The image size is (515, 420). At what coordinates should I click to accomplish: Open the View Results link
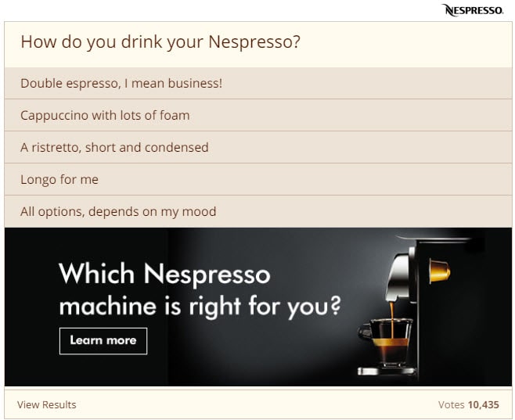point(47,404)
